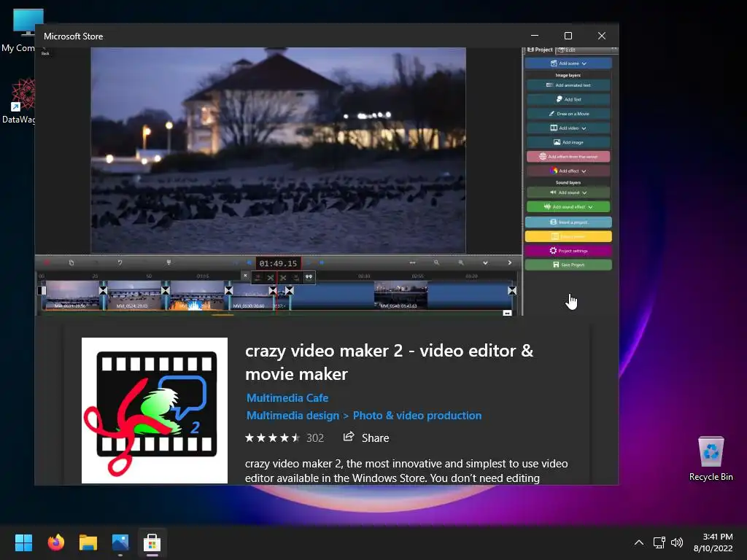Screen dimensions: 747x560
Task: Expand the Add video dropdown
Action: pos(568,128)
